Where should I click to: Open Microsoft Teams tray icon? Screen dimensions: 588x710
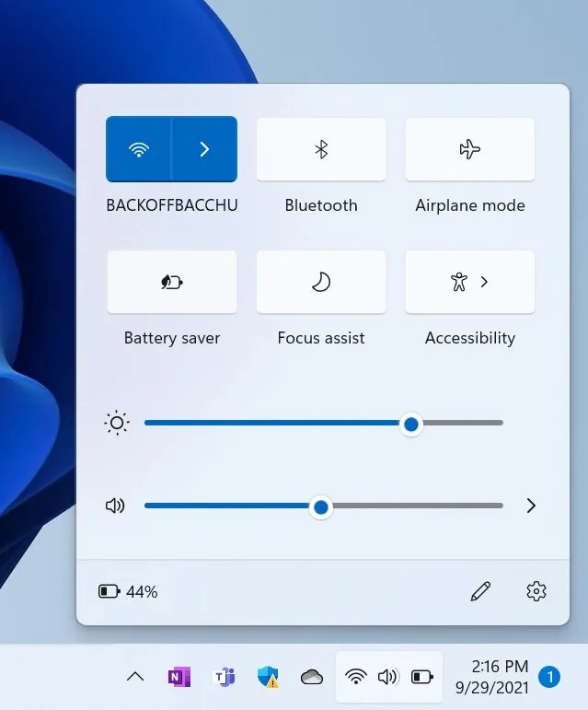click(x=223, y=677)
